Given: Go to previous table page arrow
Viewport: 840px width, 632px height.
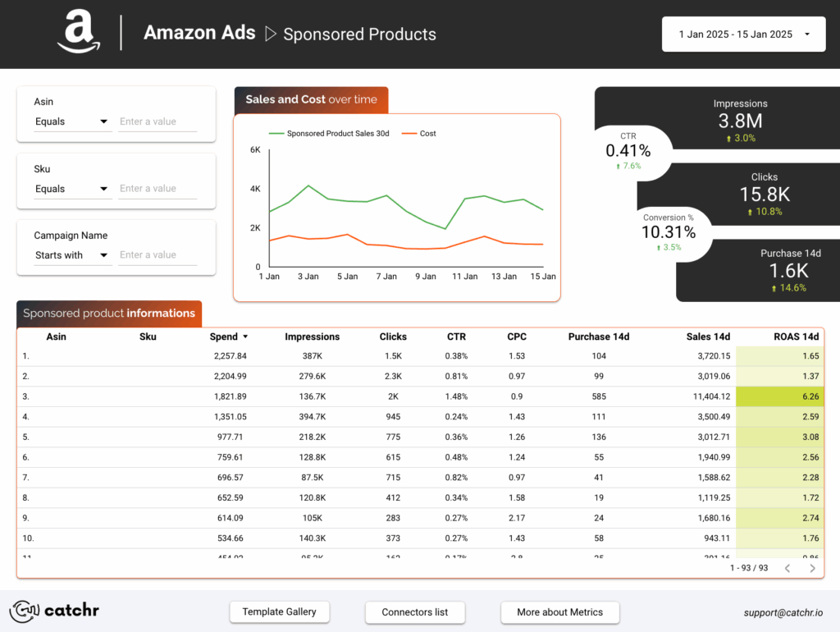Looking at the screenshot, I should point(787,568).
